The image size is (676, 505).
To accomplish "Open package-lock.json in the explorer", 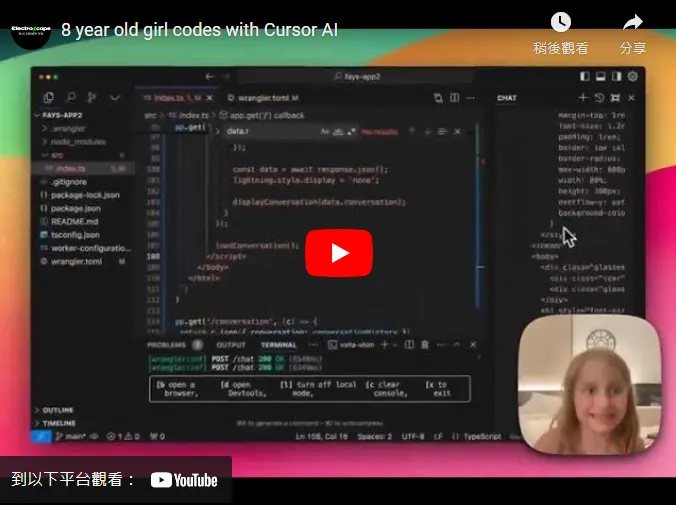I will point(83,195).
